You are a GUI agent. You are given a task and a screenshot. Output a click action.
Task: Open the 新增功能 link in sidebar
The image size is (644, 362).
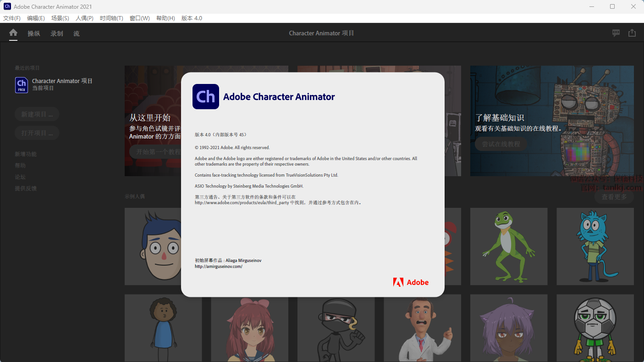point(26,154)
